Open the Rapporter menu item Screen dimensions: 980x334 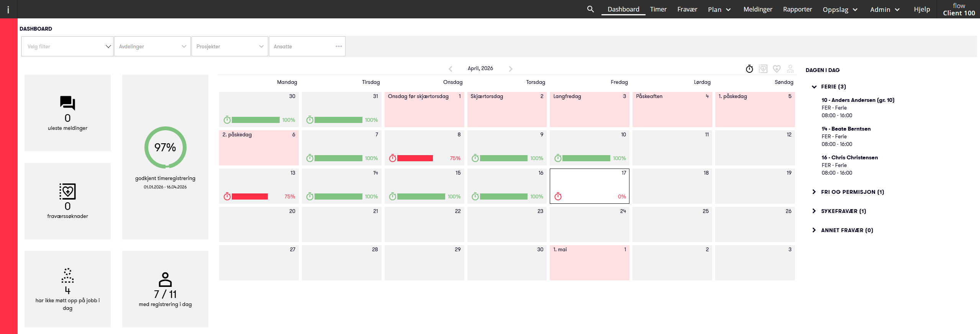click(x=797, y=9)
